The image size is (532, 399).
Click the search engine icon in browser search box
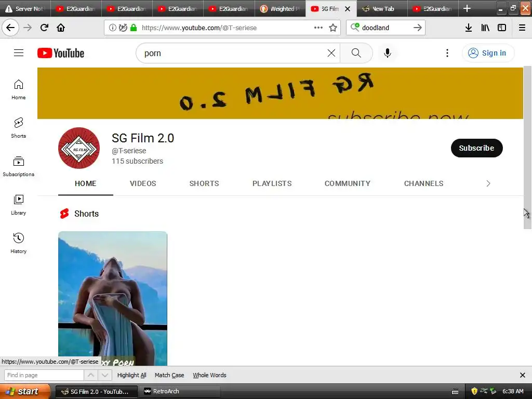pyautogui.click(x=355, y=27)
